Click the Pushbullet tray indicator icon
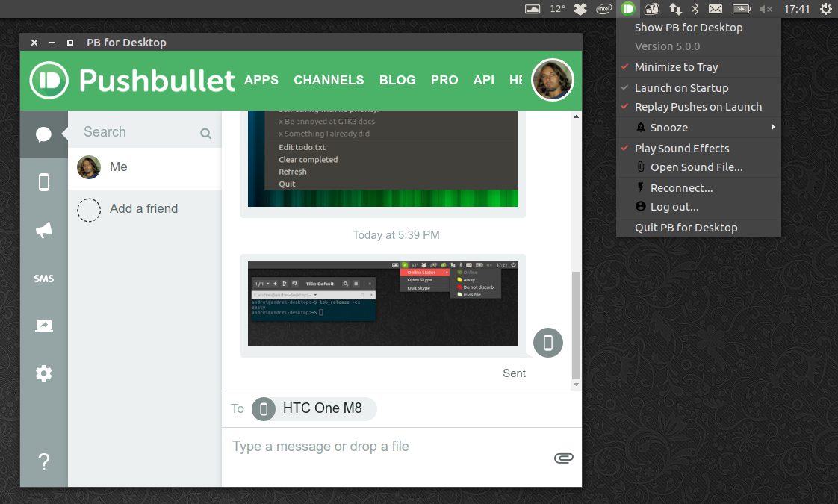Screen dimensions: 838x504 (x=628, y=8)
